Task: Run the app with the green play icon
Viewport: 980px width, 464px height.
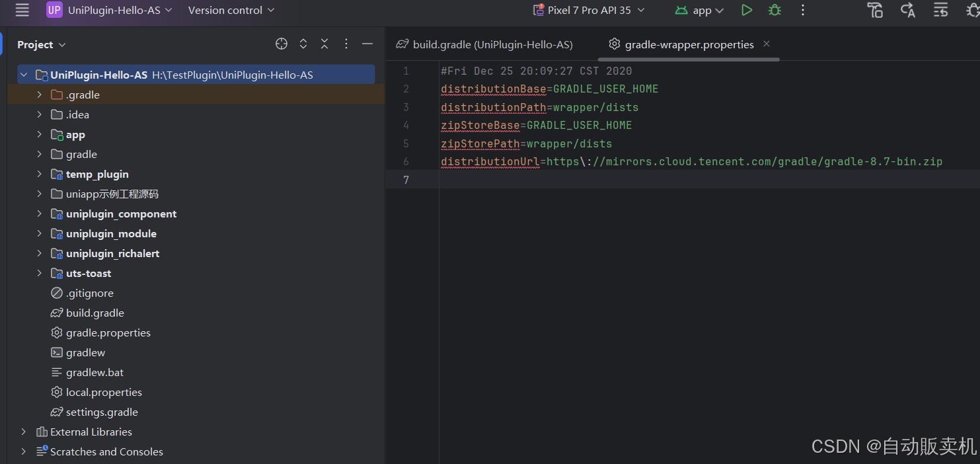Action: [747, 10]
